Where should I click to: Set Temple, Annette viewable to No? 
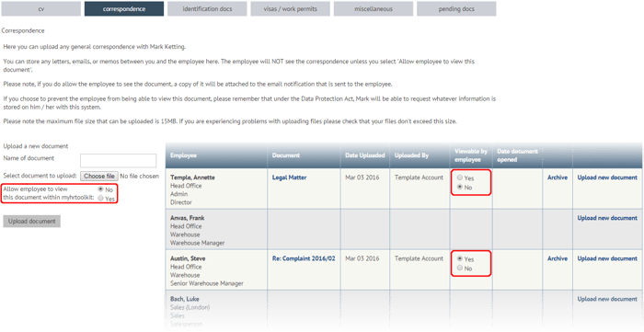coord(460,187)
